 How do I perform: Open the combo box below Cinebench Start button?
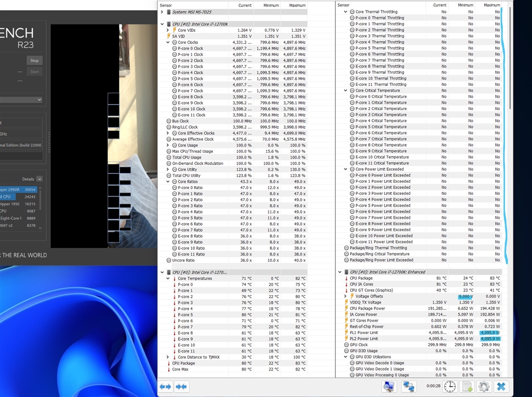coord(21,99)
